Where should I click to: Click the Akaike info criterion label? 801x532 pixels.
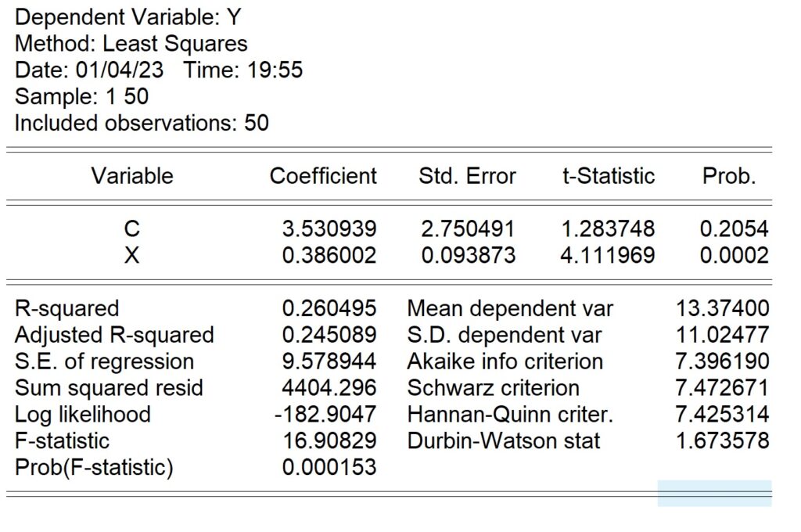(505, 361)
